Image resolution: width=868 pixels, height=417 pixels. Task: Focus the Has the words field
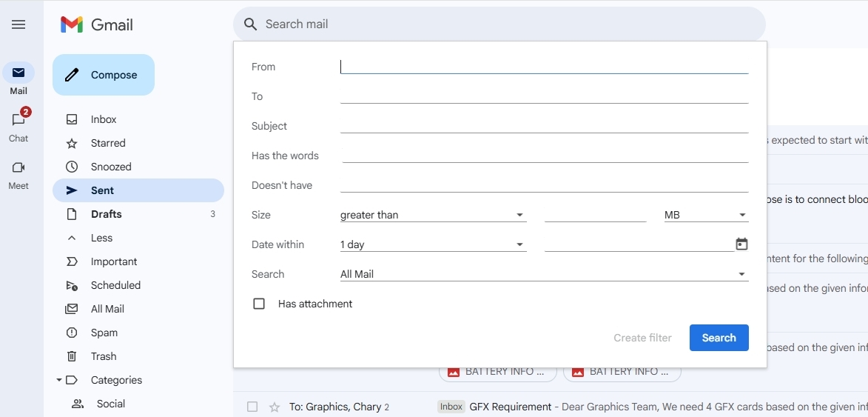pyautogui.click(x=544, y=156)
